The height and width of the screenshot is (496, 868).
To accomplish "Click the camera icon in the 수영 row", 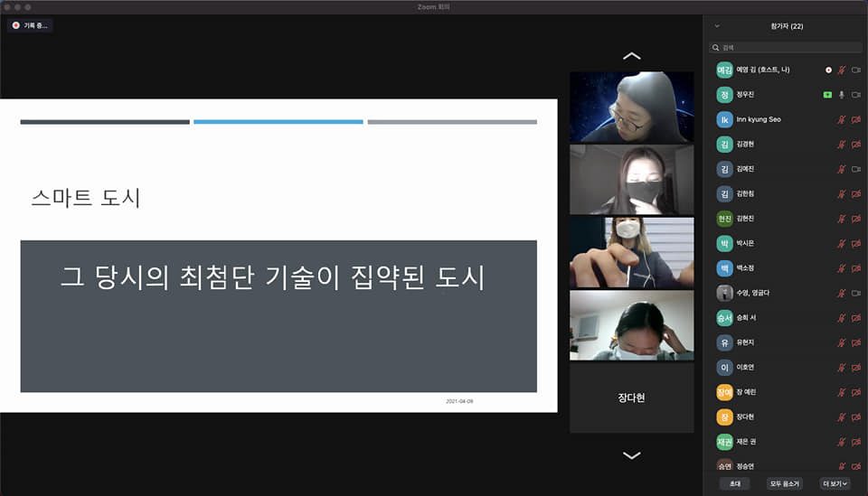I will tap(856, 293).
